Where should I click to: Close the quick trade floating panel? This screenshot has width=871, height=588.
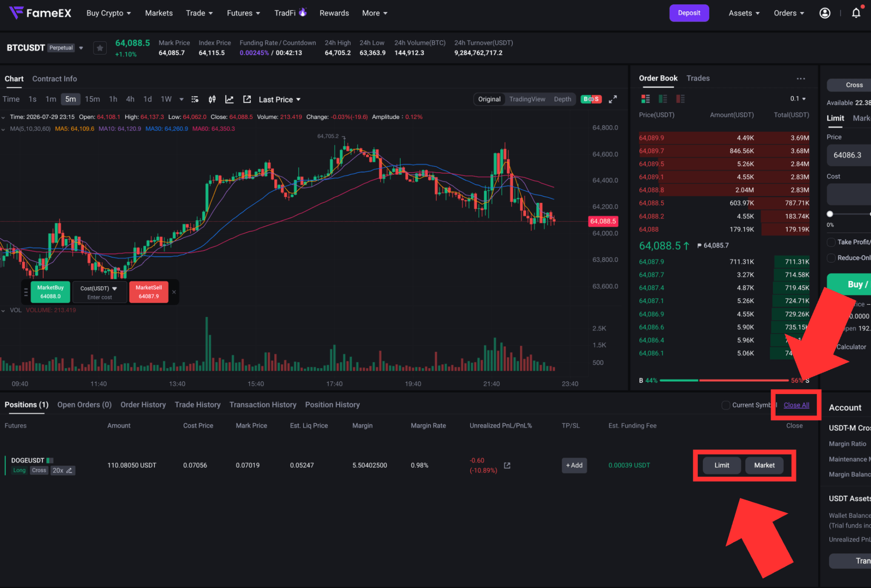174,292
